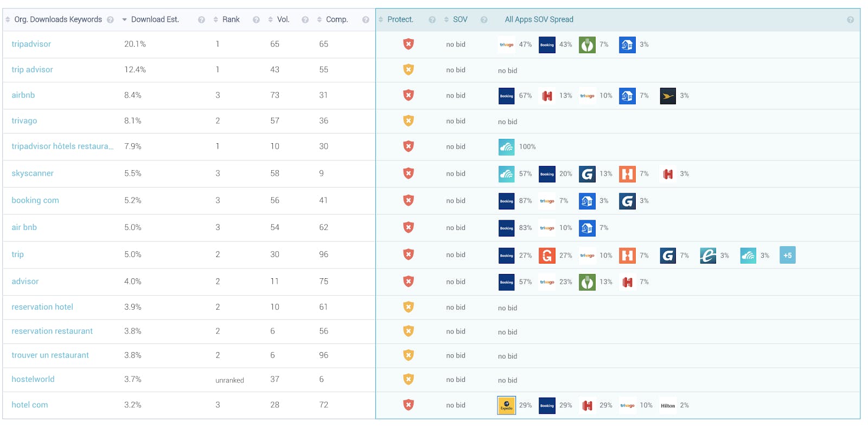The image size is (868, 428).
Task: Click the no bid SOV value for trivago
Action: 456,121
